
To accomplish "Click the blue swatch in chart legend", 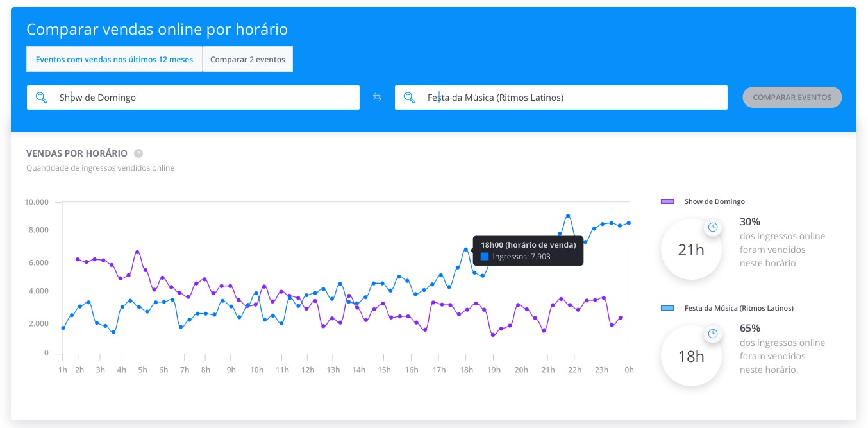I will [667, 308].
